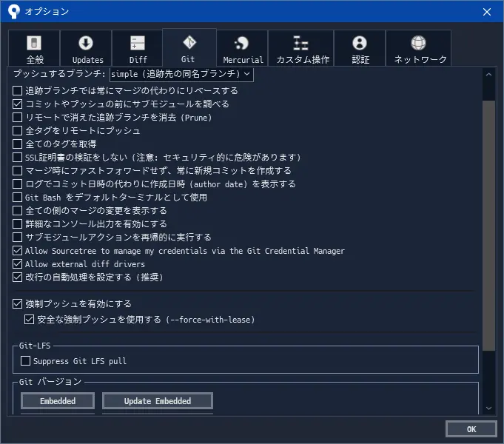
Task: Check 全ての側のマージの変更を表示する
Action: pos(17,211)
